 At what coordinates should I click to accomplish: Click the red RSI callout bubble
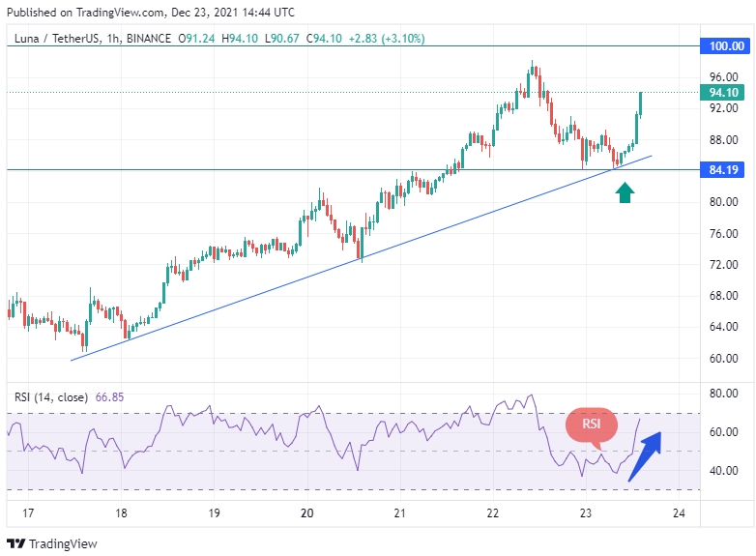[x=591, y=427]
